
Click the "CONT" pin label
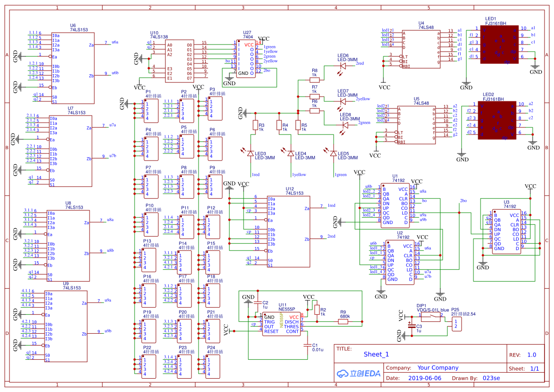click(x=292, y=332)
